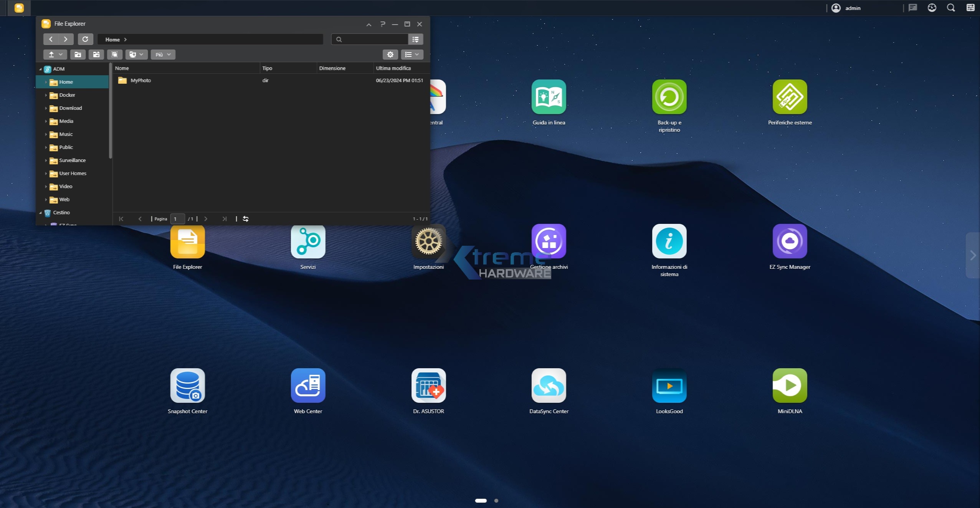Sort by Ultima modifica column header
Image resolution: width=980 pixels, height=508 pixels.
[x=393, y=68]
